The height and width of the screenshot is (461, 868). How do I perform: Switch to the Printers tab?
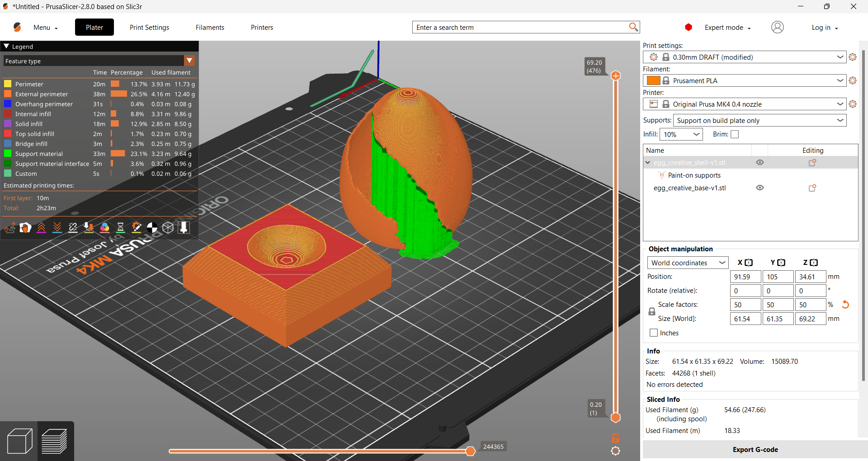262,27
